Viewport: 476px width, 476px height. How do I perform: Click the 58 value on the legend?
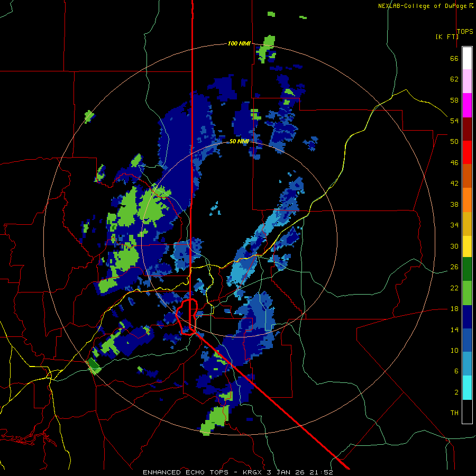tap(454, 100)
